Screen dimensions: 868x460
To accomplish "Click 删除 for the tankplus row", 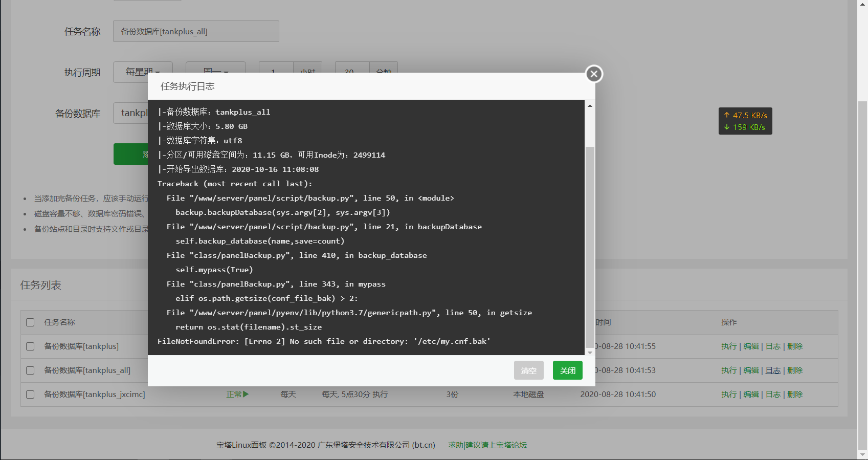I will click(x=795, y=346).
